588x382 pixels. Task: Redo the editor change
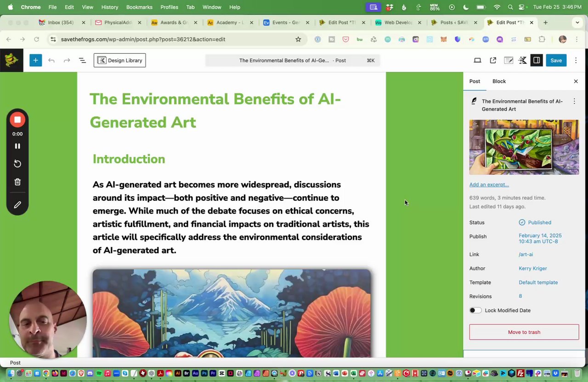coord(67,60)
